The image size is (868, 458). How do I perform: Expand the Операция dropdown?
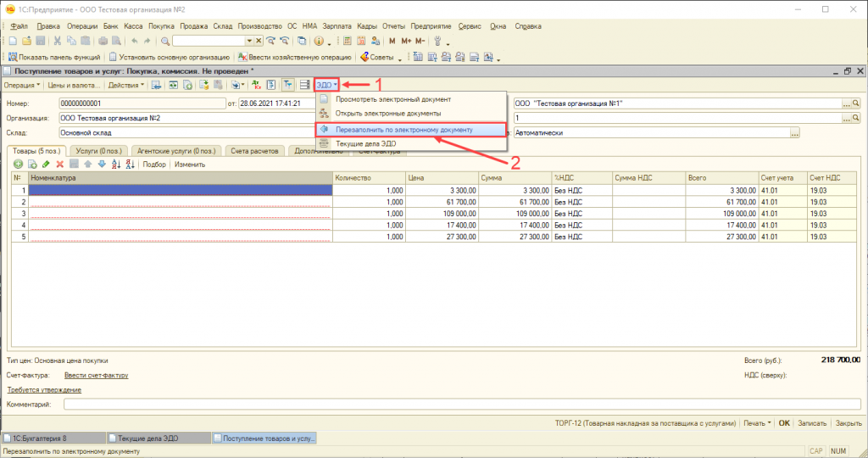(22, 85)
